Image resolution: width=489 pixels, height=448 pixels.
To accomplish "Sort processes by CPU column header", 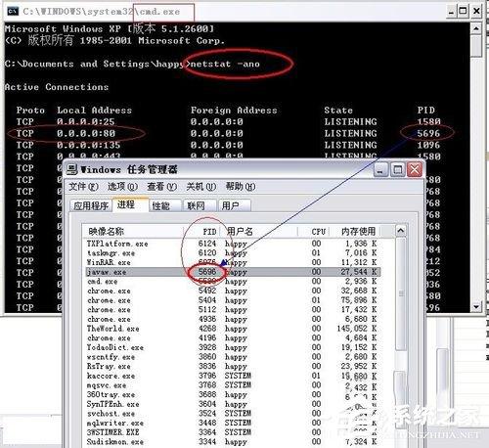I will click(314, 232).
